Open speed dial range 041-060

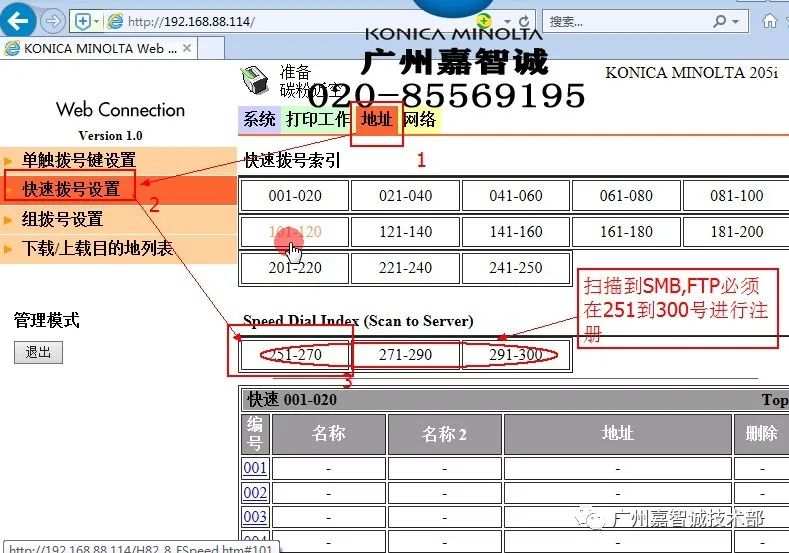[516, 195]
